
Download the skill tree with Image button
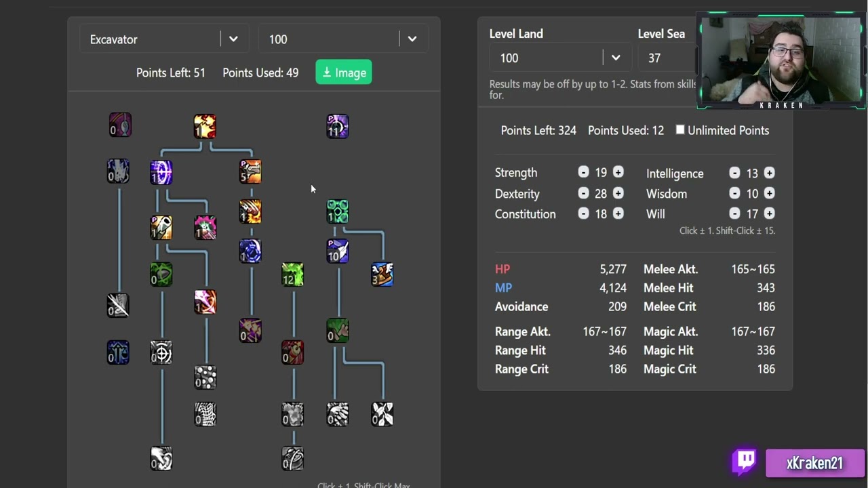(x=344, y=73)
